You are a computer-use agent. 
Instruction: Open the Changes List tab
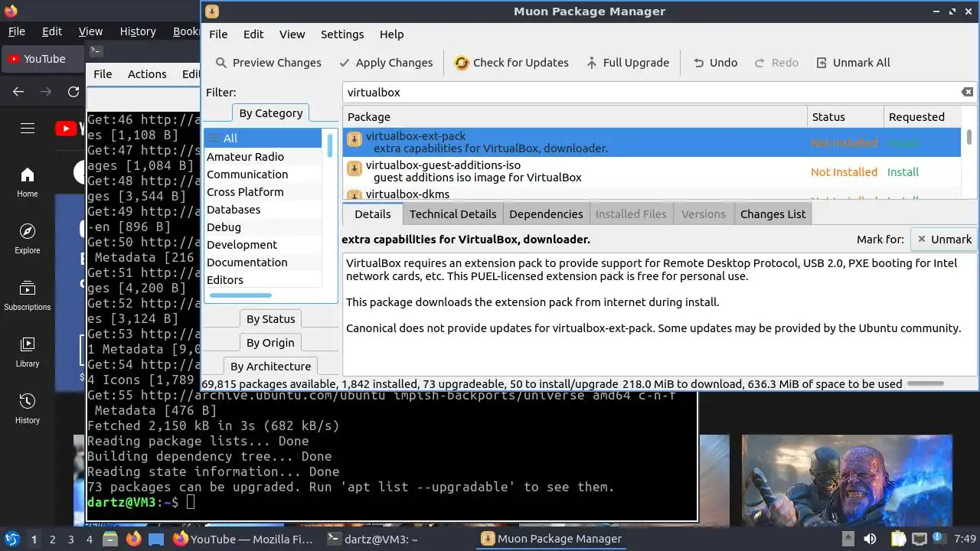pyautogui.click(x=773, y=214)
